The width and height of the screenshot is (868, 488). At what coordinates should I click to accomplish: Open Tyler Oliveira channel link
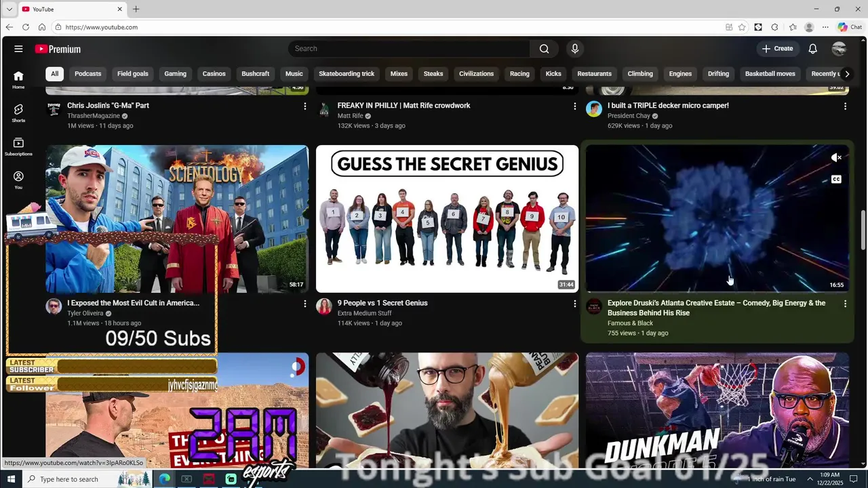coord(85,314)
